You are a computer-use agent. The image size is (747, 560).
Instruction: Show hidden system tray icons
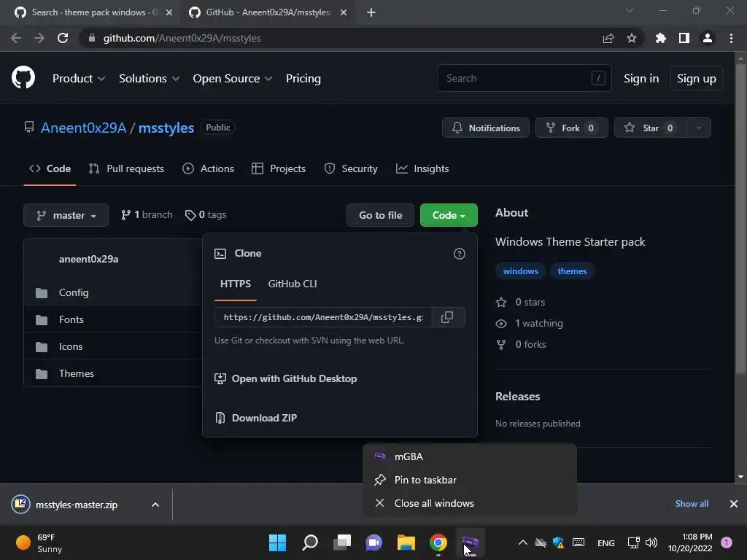point(522,542)
